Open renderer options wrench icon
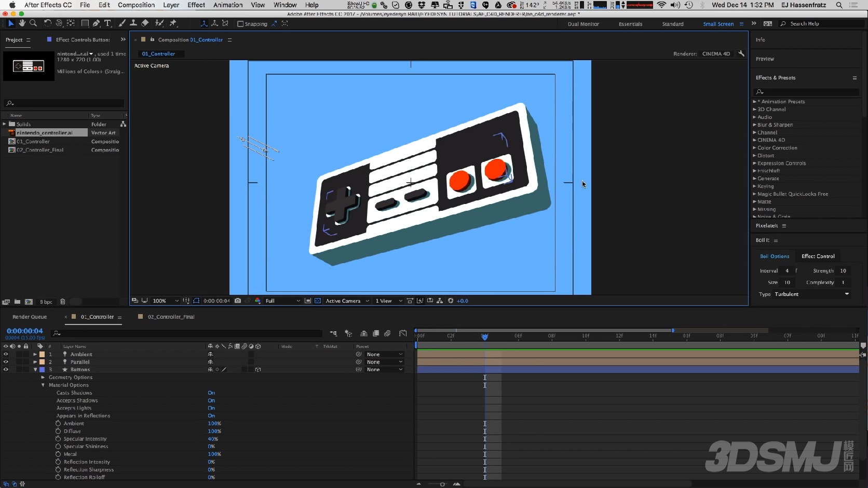 [741, 53]
